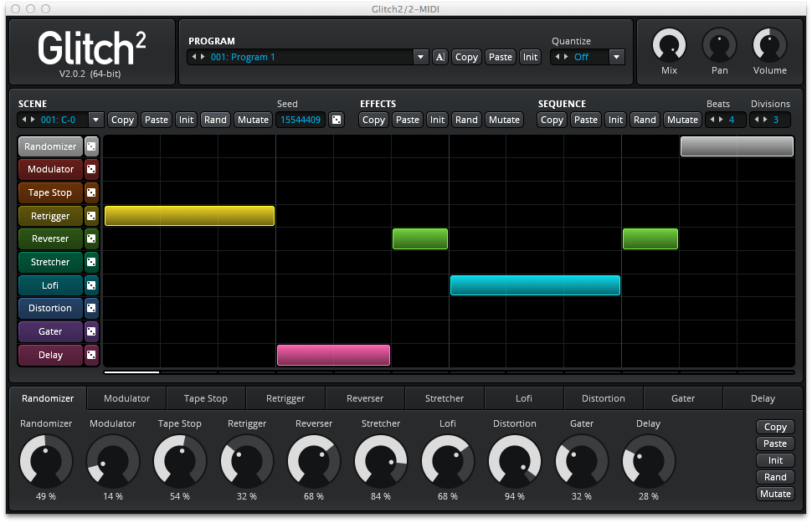
Task: Select the Gater lane button
Action: pyautogui.click(x=50, y=331)
